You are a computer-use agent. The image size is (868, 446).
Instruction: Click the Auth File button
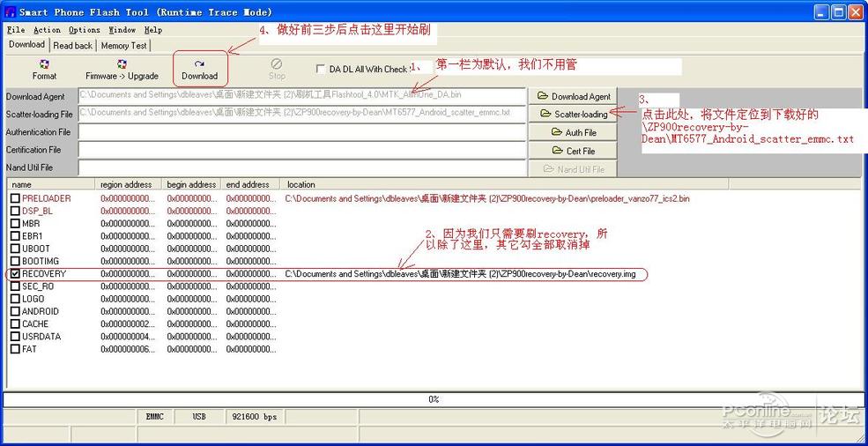pyautogui.click(x=573, y=132)
